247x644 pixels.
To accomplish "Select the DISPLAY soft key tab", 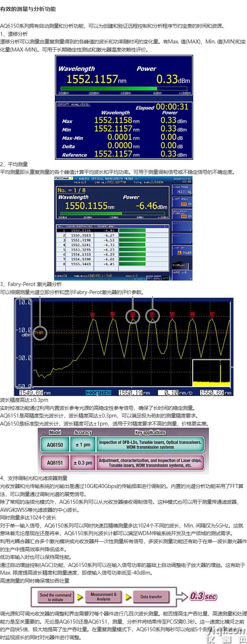I will tap(180, 265).
